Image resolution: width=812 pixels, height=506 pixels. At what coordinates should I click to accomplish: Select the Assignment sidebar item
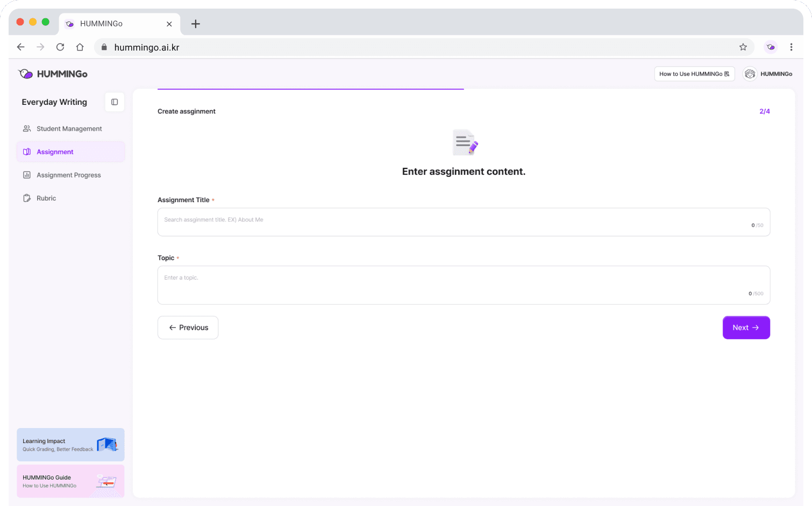(x=70, y=152)
